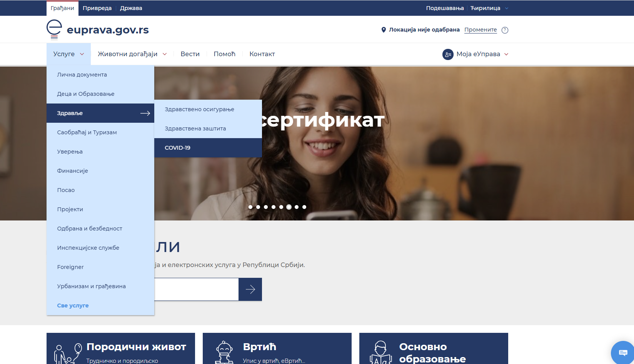Click into the service search field
The image size is (634, 364).
click(196, 289)
